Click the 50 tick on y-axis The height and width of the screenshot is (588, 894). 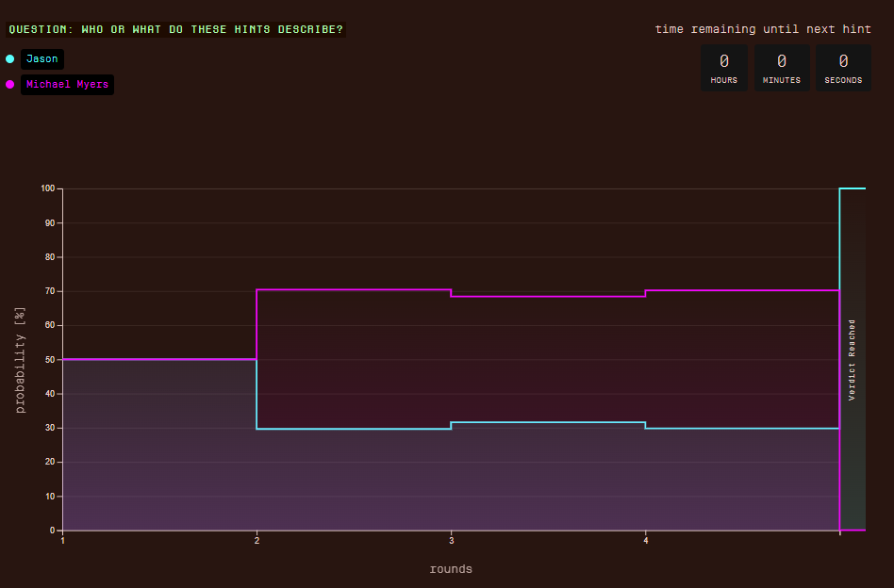click(x=50, y=360)
